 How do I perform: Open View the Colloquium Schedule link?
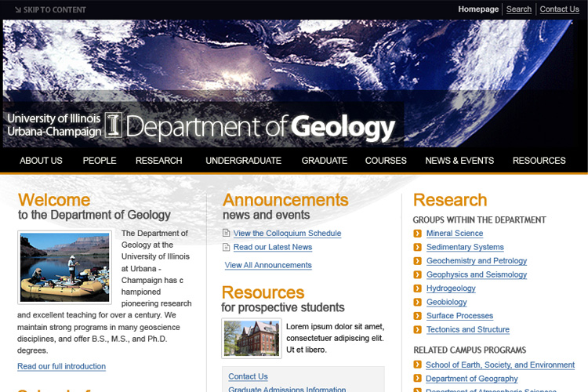pyautogui.click(x=287, y=234)
